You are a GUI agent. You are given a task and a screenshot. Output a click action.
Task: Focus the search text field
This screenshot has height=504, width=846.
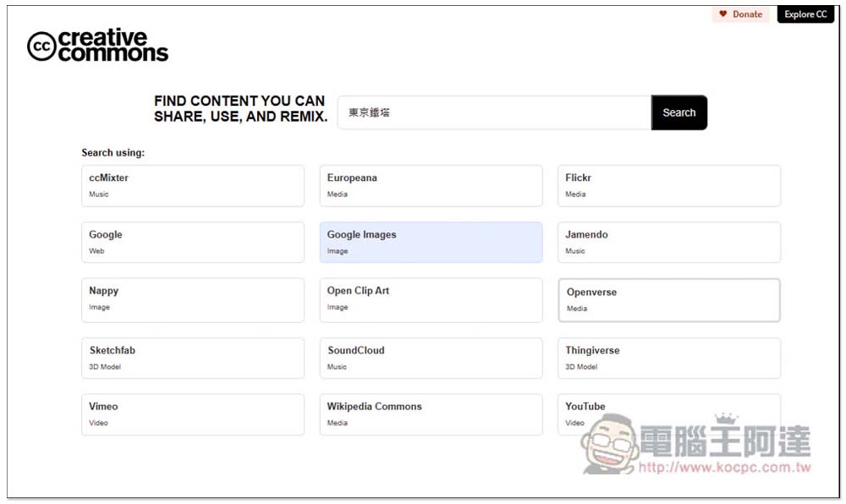tap(494, 112)
